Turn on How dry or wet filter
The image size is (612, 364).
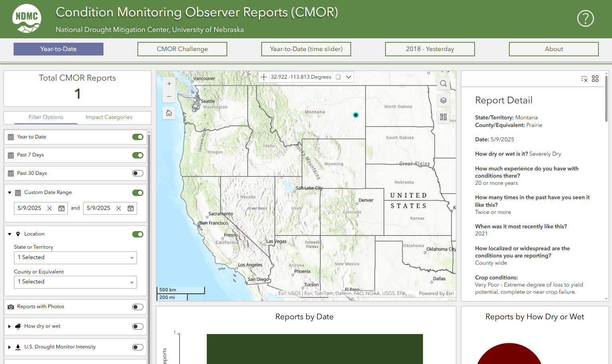pyautogui.click(x=138, y=326)
